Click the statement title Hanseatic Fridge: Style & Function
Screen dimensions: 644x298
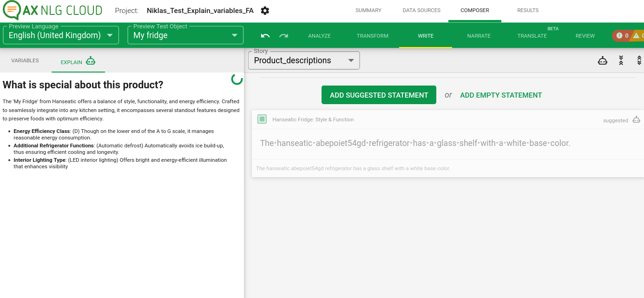tap(313, 119)
